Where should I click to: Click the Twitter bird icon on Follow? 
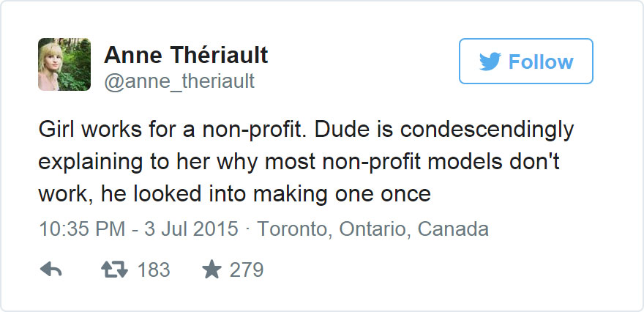tap(490, 62)
